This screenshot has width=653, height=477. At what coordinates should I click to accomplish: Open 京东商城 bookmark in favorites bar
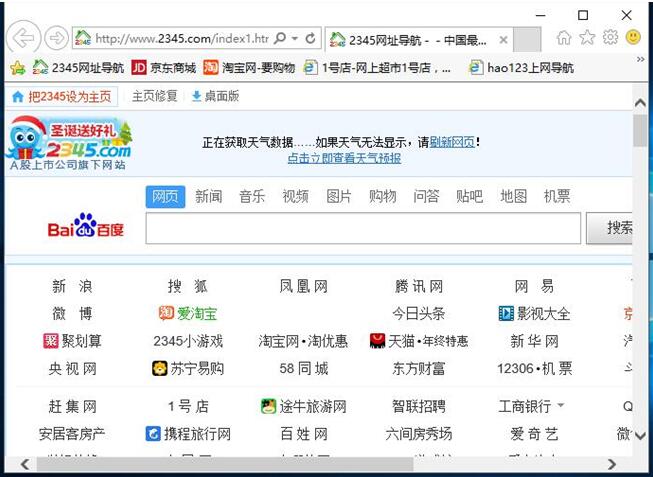163,67
